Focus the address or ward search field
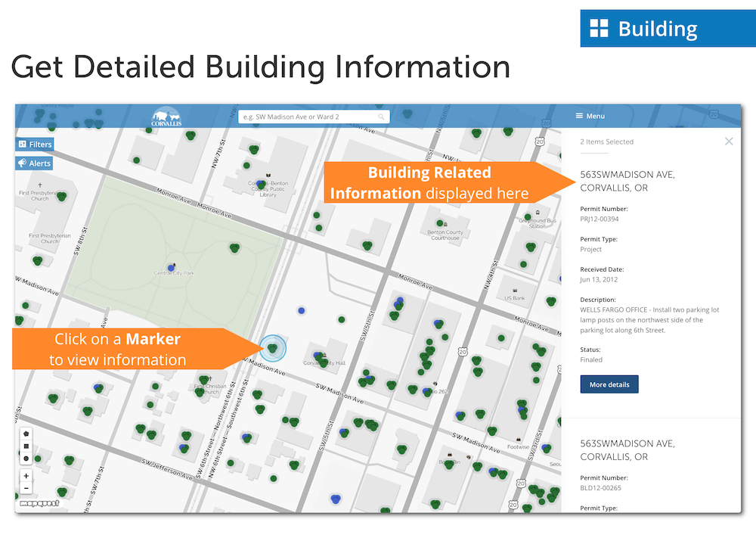This screenshot has width=756, height=541. (314, 117)
